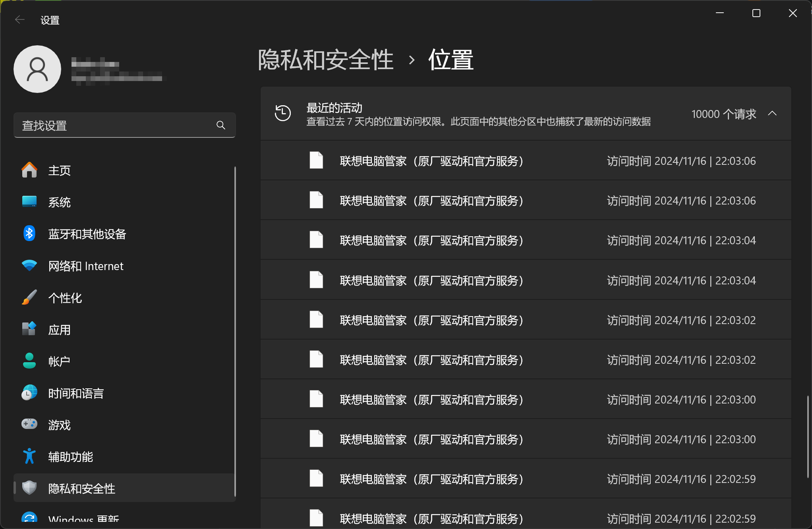812x529 pixels.
Task: Click the 10000 个请求 count text
Action: coord(724,114)
